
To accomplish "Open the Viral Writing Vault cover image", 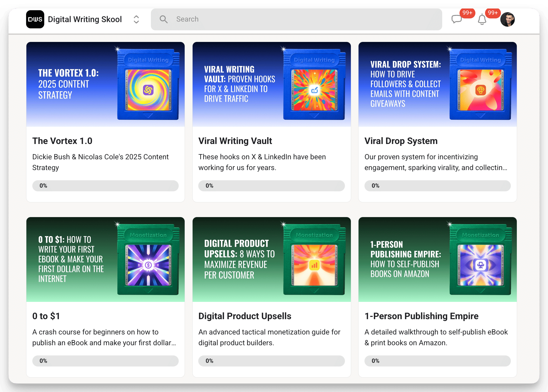I will 272,84.
